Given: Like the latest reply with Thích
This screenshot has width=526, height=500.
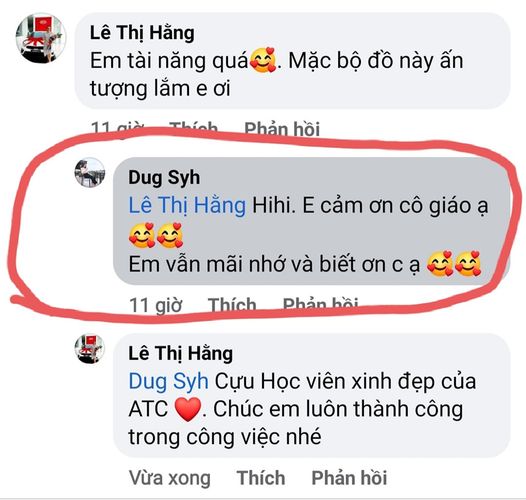Looking at the screenshot, I should (x=261, y=478).
